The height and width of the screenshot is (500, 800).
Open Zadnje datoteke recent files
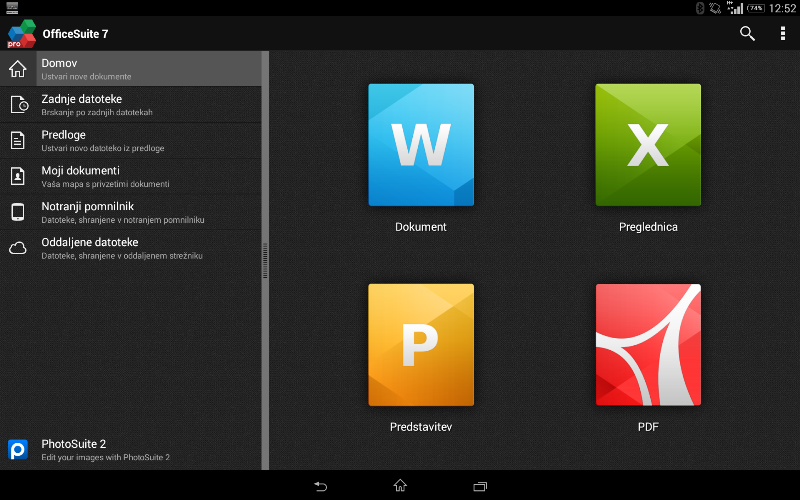[x=130, y=105]
